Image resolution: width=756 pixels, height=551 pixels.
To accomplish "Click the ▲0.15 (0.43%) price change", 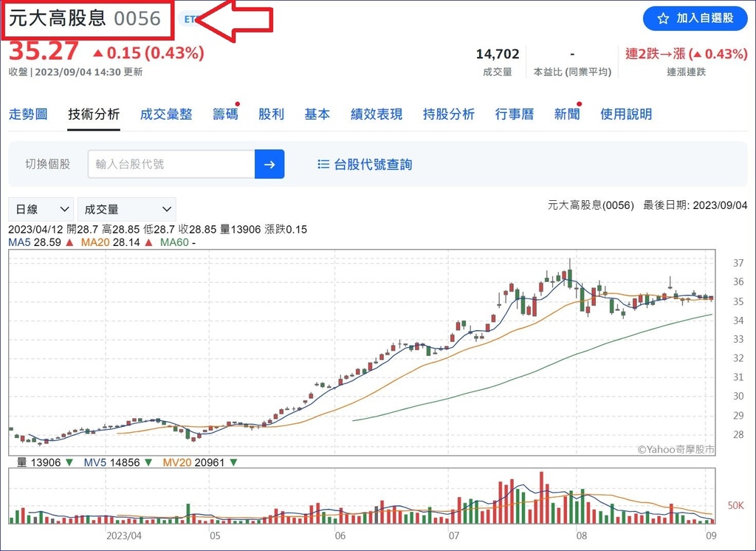I will coord(148,52).
